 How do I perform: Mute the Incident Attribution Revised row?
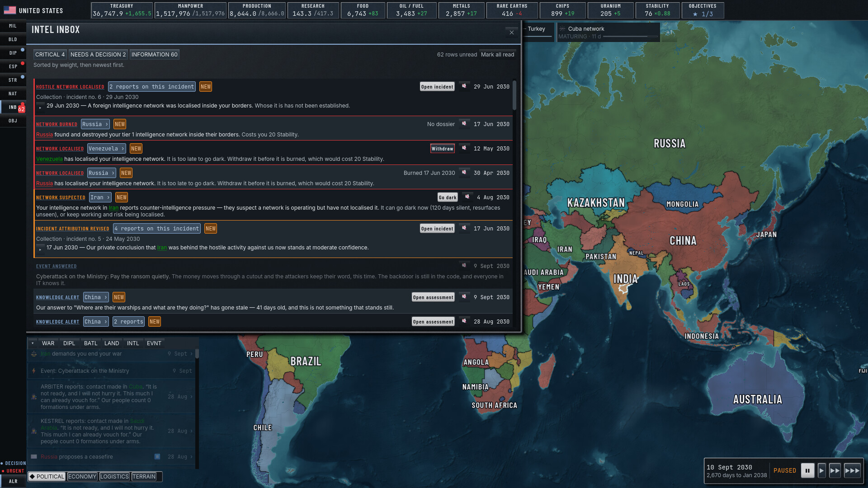pyautogui.click(x=464, y=228)
